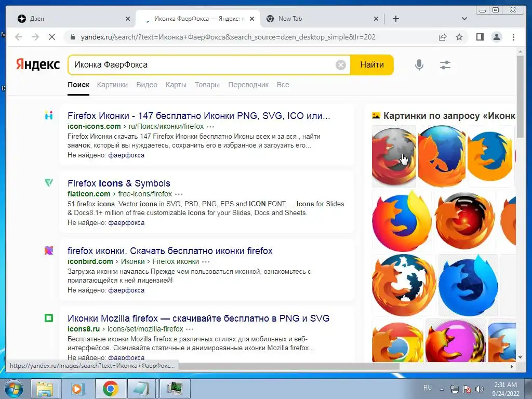532x399 pixels.
Task: Open 'Firefox Иконки - 147 бесплатно' result
Action: (x=198, y=116)
